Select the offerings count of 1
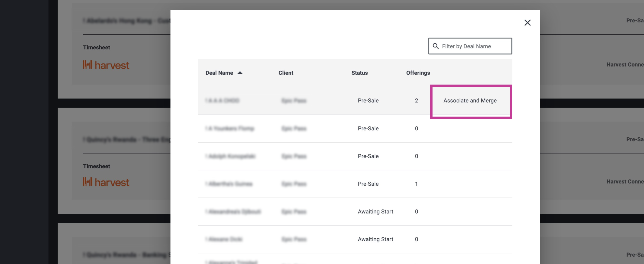The image size is (644, 264). point(416,184)
